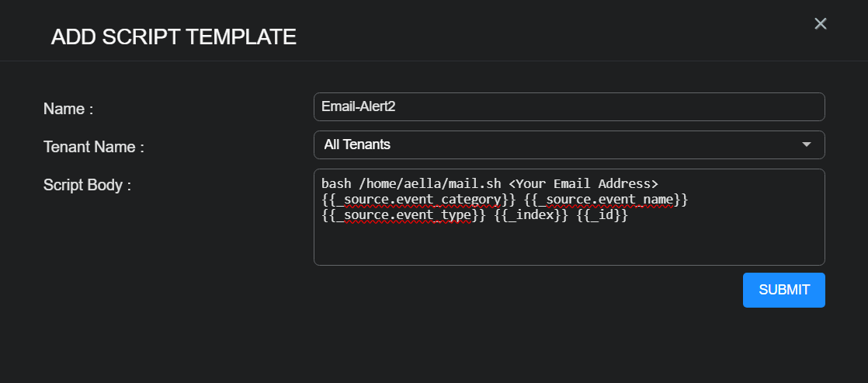Click the 'Script Body :' label
Screen dimensions: 868x383
click(87, 185)
